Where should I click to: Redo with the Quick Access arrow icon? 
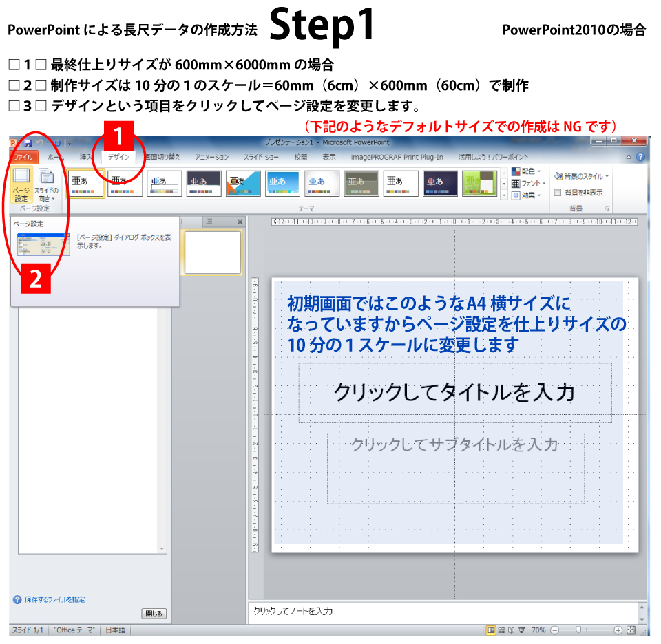[58, 143]
